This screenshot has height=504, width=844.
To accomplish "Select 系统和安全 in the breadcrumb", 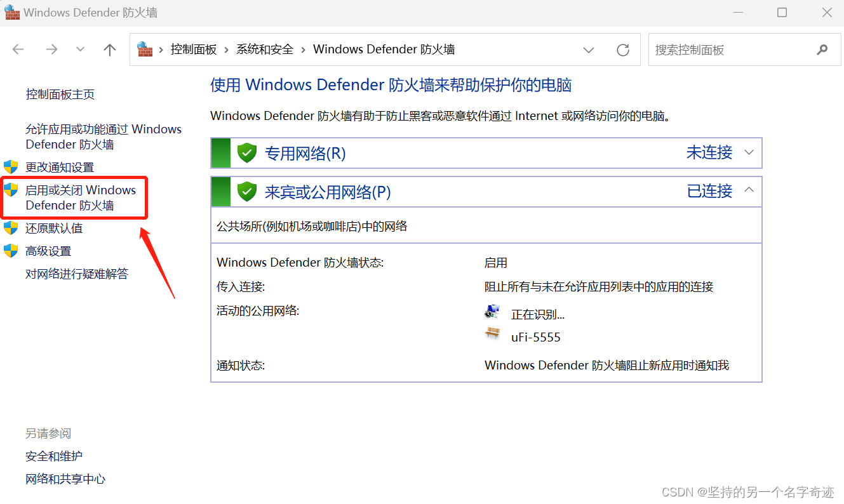I will pyautogui.click(x=265, y=50).
